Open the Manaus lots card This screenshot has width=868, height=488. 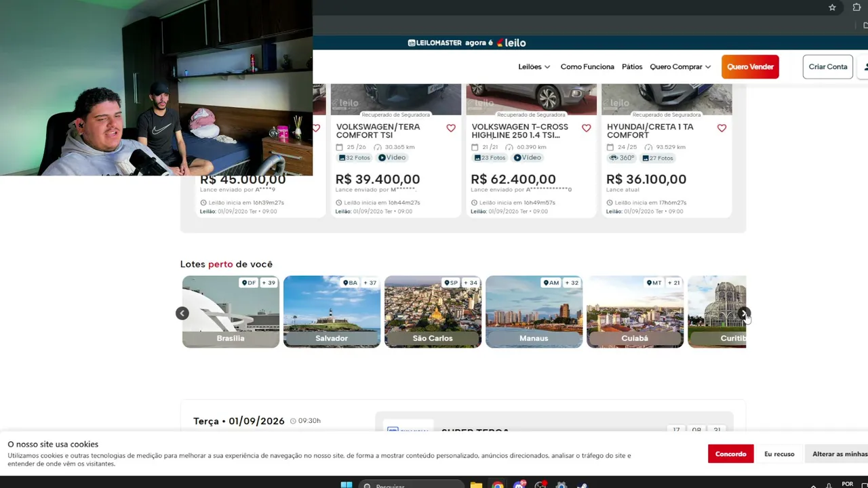click(534, 312)
